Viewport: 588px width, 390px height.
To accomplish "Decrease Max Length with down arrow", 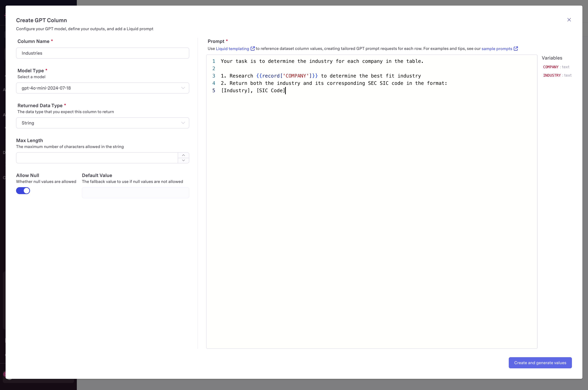I will tap(183, 160).
